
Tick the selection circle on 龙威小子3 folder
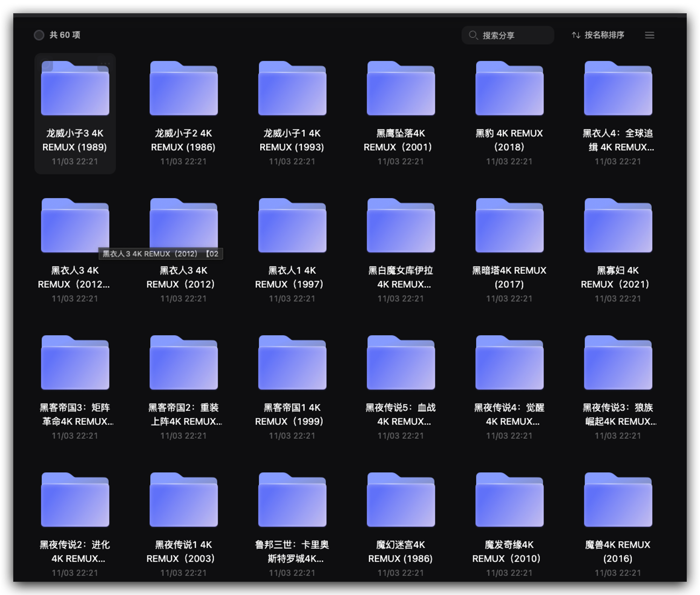pyautogui.click(x=47, y=65)
